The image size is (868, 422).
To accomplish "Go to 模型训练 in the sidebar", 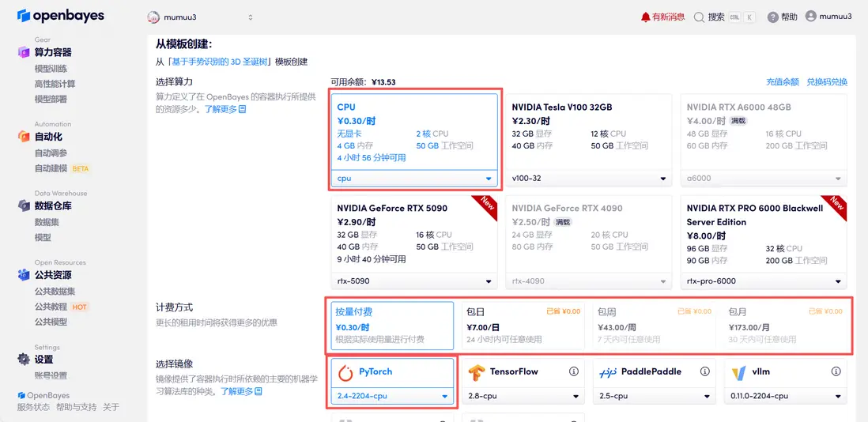I will (x=51, y=69).
